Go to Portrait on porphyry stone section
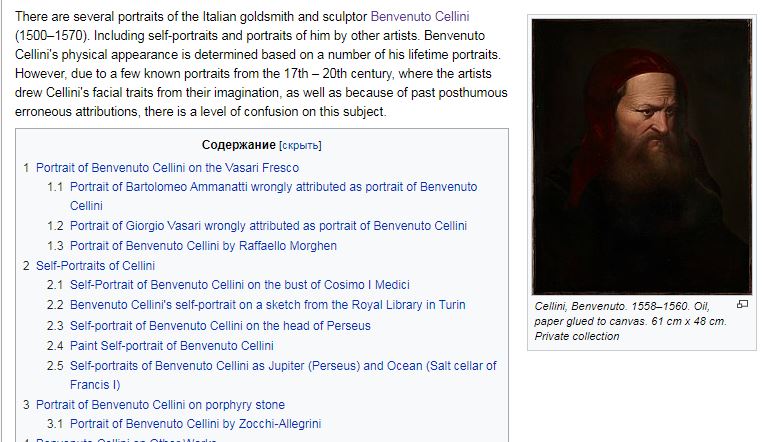766x442 pixels. coord(160,405)
